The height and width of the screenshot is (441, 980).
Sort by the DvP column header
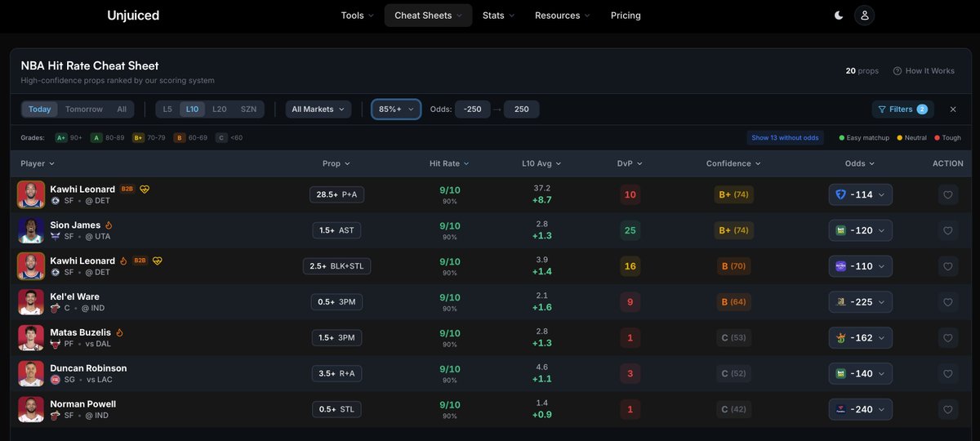tap(630, 163)
